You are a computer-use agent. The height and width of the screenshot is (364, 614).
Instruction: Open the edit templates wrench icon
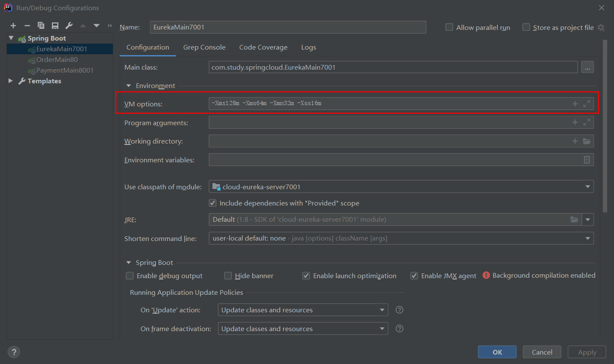click(69, 26)
